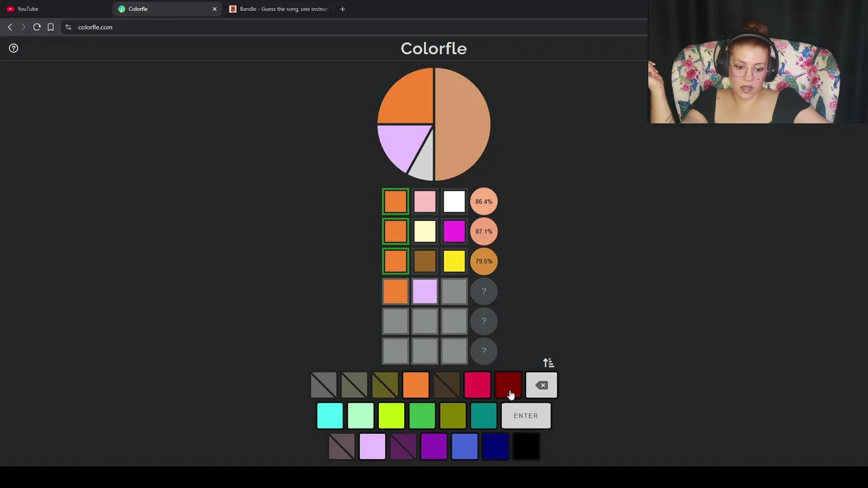The width and height of the screenshot is (868, 488).
Task: Pick the pale mint green color key
Action: coord(361,415)
